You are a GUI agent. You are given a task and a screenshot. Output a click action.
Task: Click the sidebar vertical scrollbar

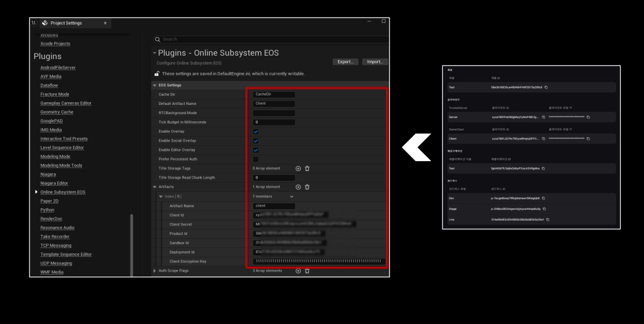[x=132, y=245]
